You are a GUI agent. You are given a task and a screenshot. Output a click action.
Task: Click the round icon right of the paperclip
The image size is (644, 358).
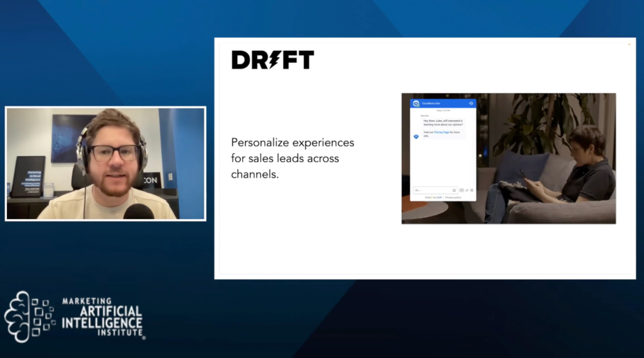pos(472,190)
